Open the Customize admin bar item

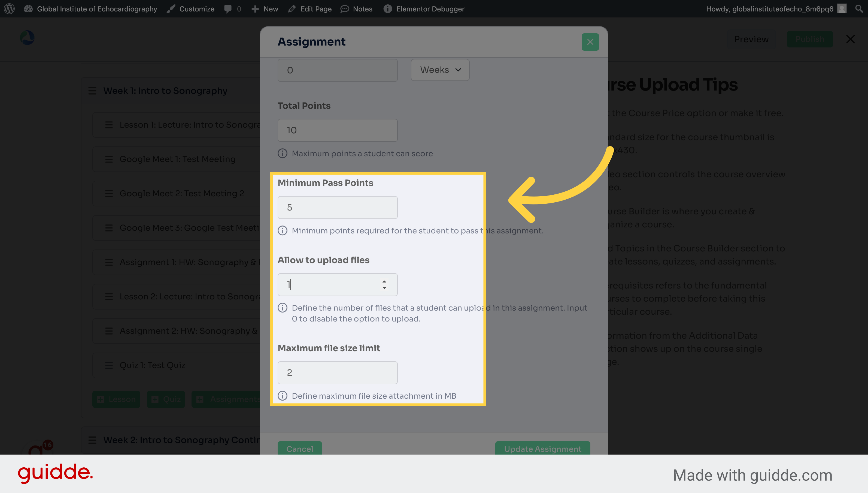point(191,9)
